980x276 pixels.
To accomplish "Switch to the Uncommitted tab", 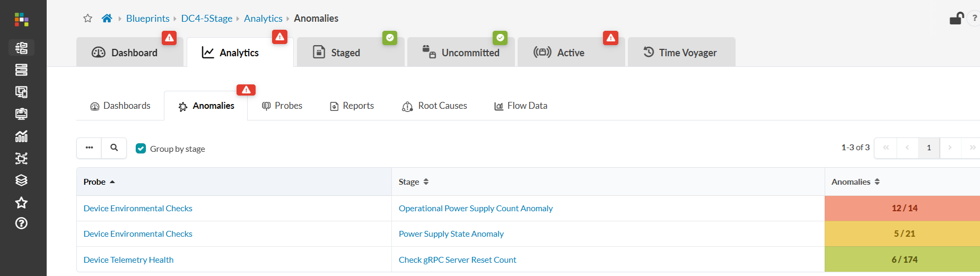I will coord(461,52).
